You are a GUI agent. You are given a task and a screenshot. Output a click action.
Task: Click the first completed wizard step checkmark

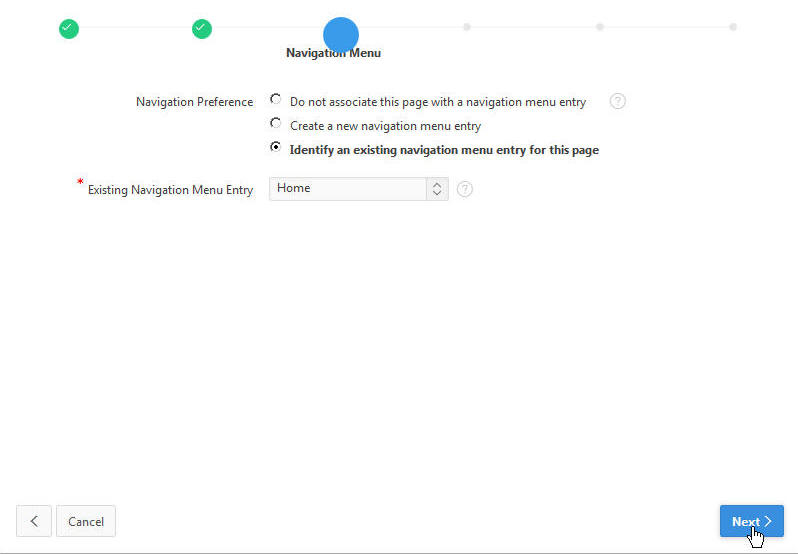(x=69, y=29)
